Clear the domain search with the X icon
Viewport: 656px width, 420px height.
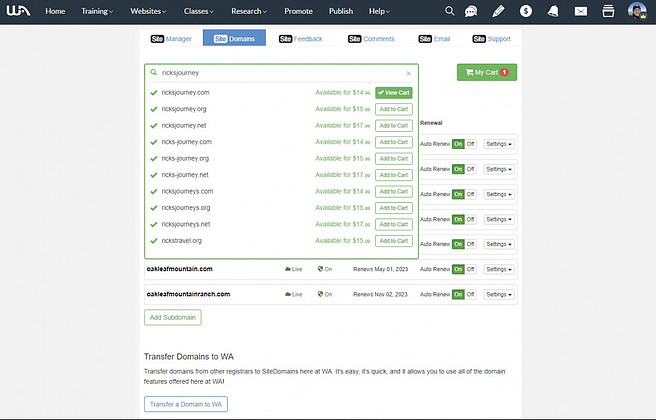click(408, 73)
